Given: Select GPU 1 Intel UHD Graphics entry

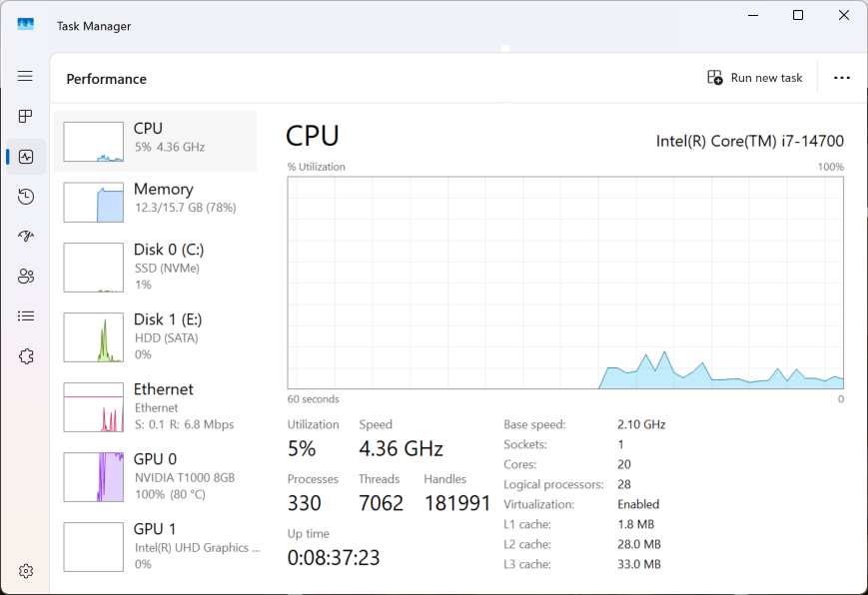Looking at the screenshot, I should click(x=155, y=546).
